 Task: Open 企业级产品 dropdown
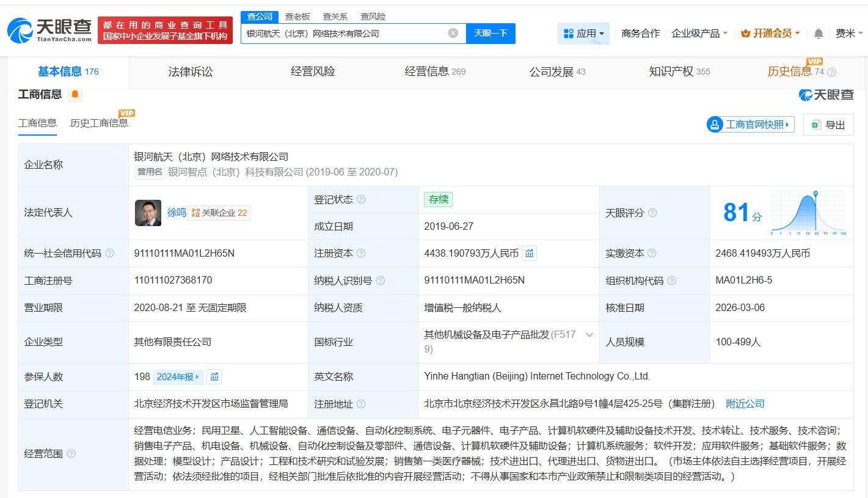pos(699,34)
